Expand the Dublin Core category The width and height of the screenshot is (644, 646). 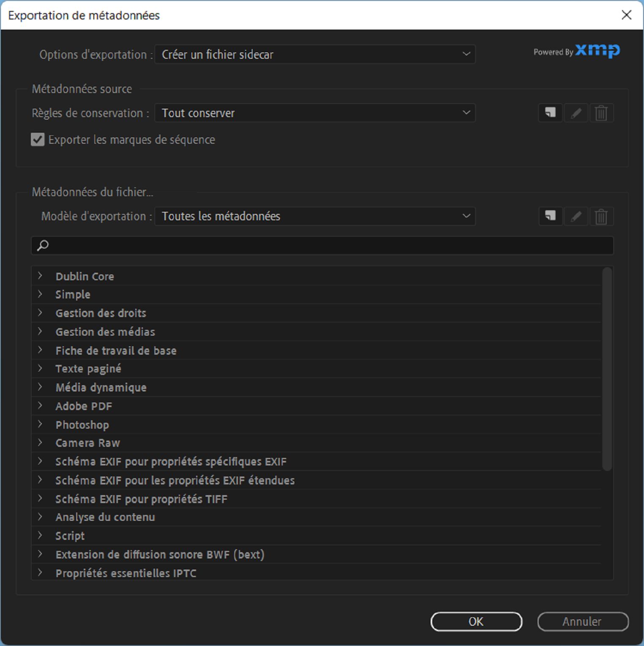point(41,276)
